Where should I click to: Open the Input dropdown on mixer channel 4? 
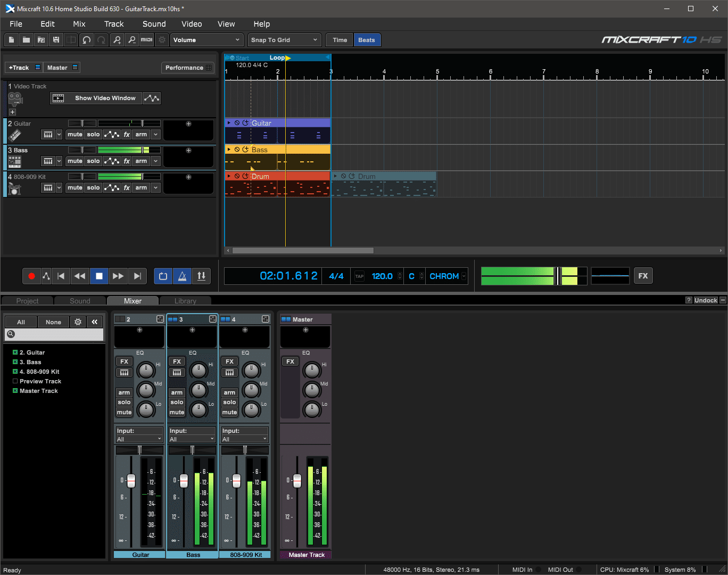click(x=245, y=439)
